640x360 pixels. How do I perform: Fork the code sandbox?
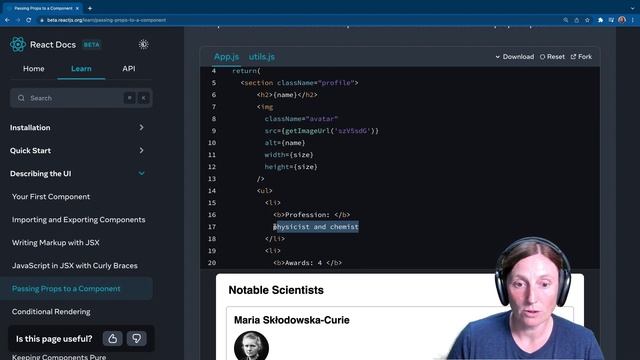(x=581, y=57)
